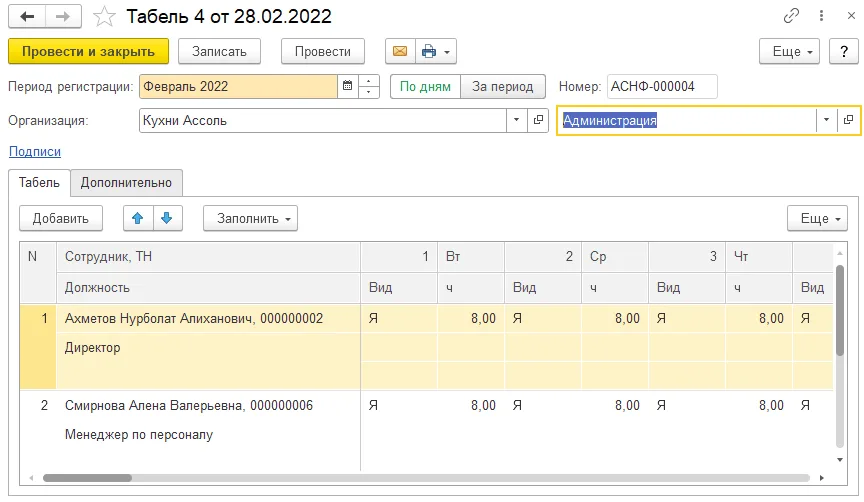The height and width of the screenshot is (502, 864).
Task: Go back with the left arrow button
Action: coord(27,17)
